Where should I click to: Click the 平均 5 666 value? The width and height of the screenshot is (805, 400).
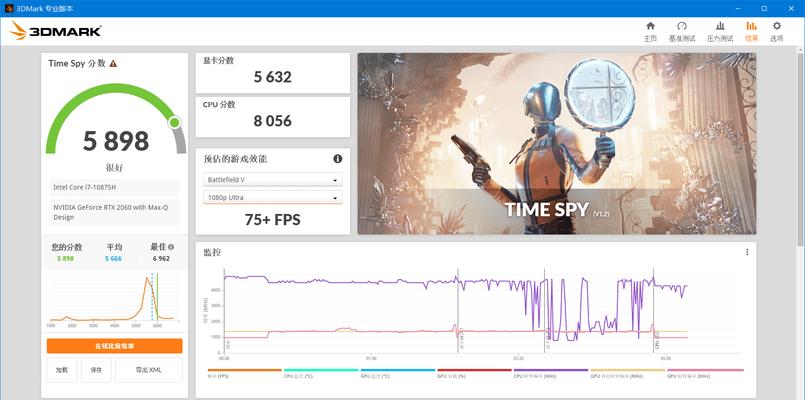[x=113, y=259]
